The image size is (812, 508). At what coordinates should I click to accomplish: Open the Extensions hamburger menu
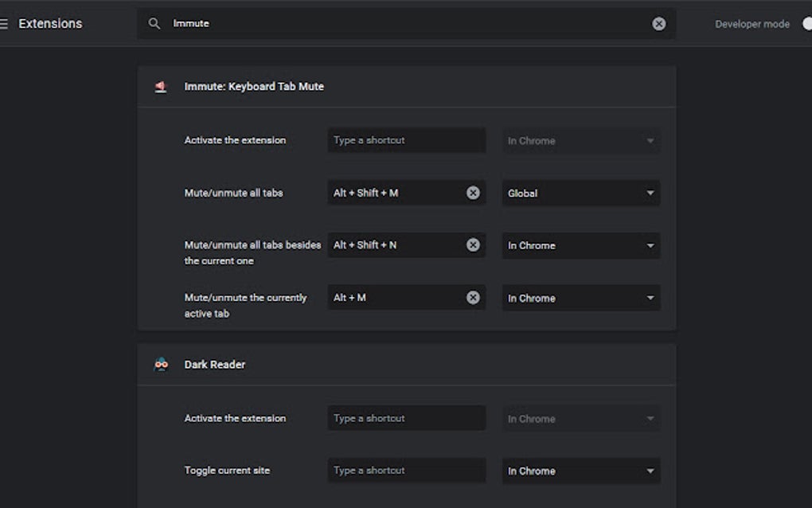pyautogui.click(x=4, y=24)
